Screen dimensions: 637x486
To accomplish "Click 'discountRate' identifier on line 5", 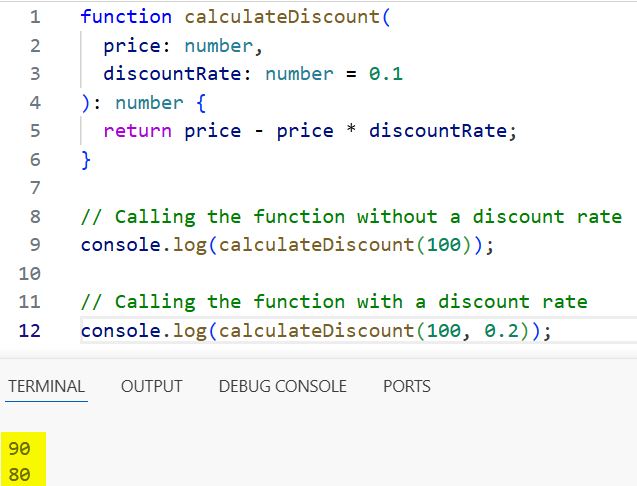I will (x=438, y=131).
